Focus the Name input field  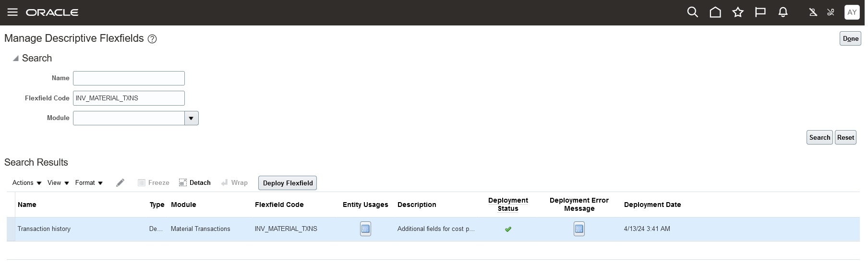(x=129, y=78)
